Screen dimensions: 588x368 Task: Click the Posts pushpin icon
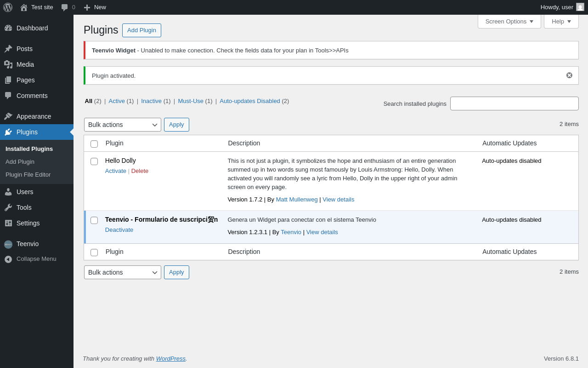coord(8,49)
